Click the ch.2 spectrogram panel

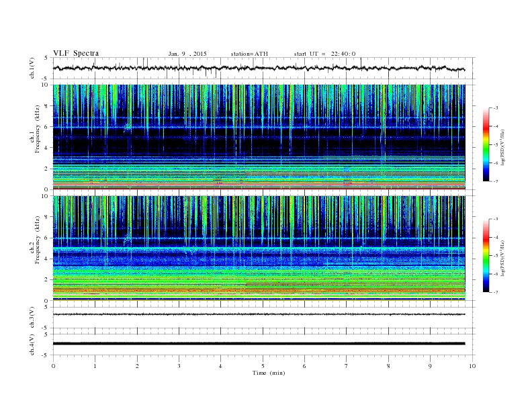tap(259, 248)
